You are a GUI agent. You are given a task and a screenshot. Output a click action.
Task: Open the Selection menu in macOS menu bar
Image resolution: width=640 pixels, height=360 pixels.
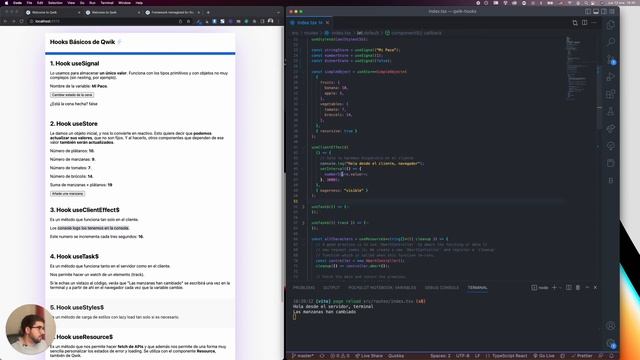tap(55, 3)
